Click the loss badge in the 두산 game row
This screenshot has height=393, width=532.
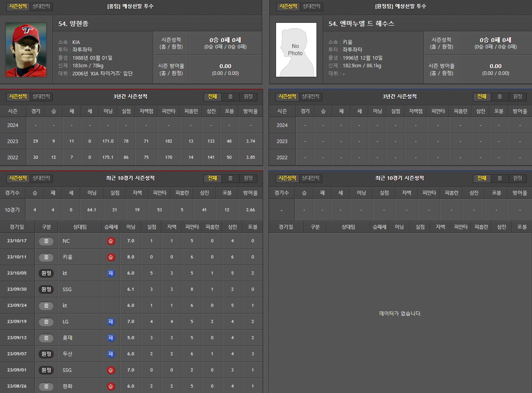(111, 354)
